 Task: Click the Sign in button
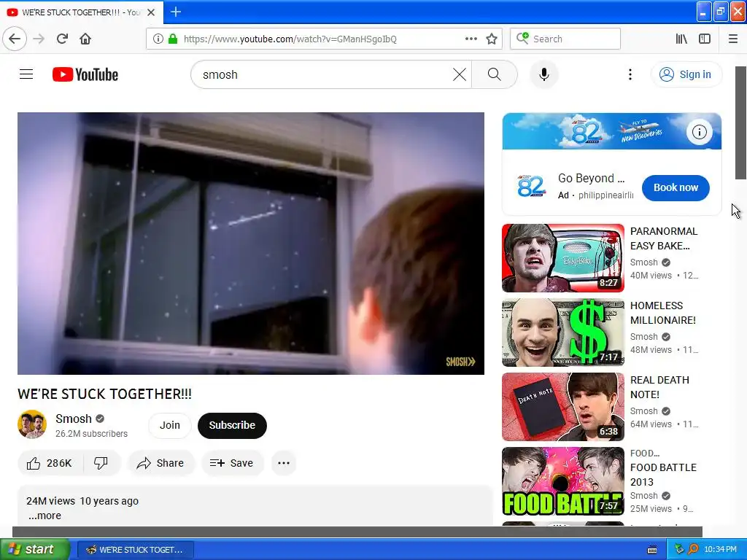(x=686, y=74)
